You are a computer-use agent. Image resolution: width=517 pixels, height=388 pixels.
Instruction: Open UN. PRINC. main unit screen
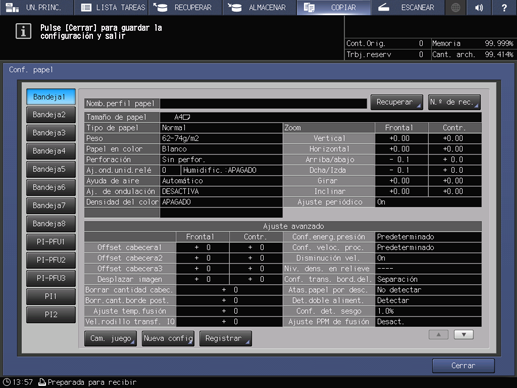click(37, 7)
